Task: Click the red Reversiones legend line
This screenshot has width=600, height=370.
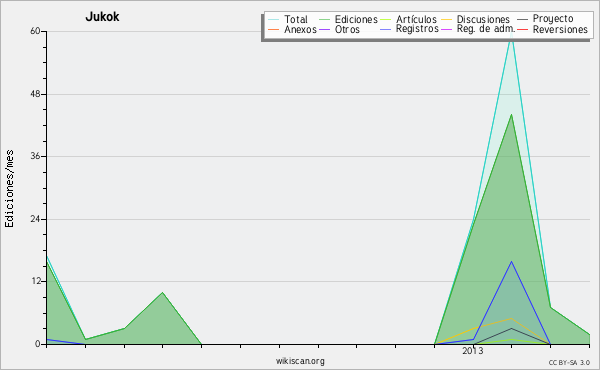Action: (522, 29)
